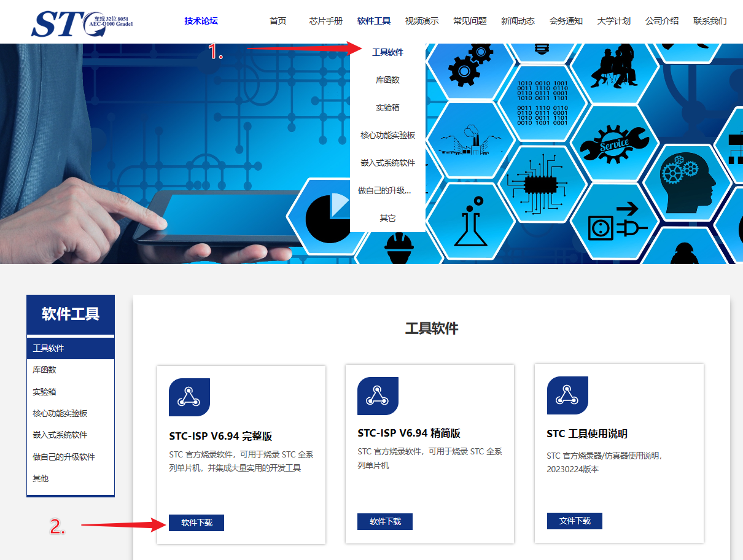Select 首页 in the navigation bar

pos(278,20)
